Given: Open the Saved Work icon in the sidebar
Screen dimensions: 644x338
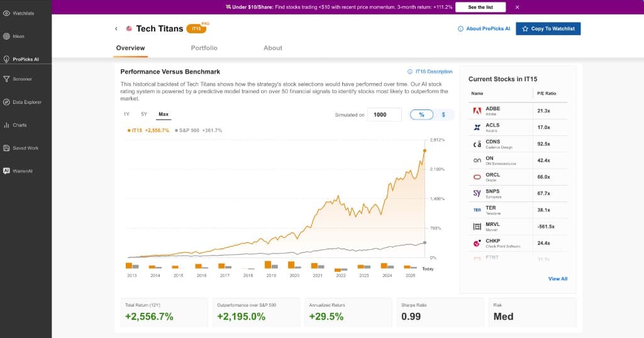Looking at the screenshot, I should point(6,148).
